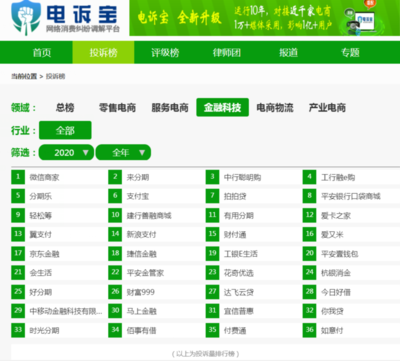400x361 pixels.
Task: Open the 电诉宝 全新升级 banner
Action: pos(265,18)
